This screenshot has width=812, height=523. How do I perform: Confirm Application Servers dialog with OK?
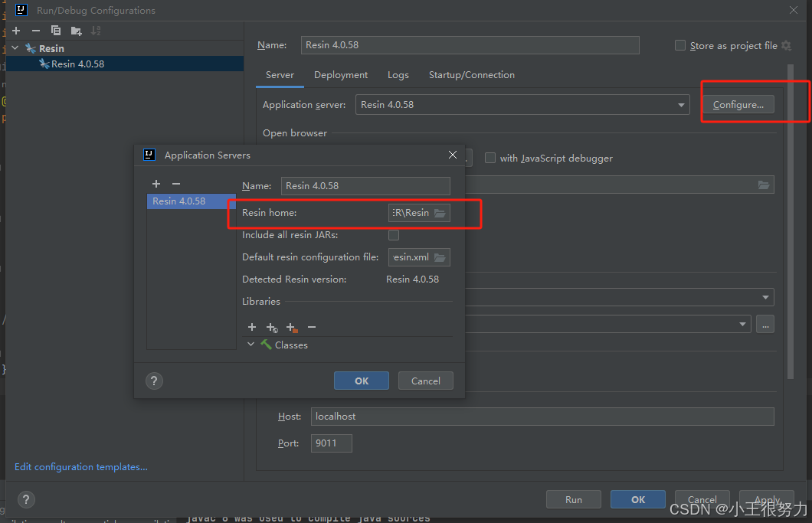[362, 381]
